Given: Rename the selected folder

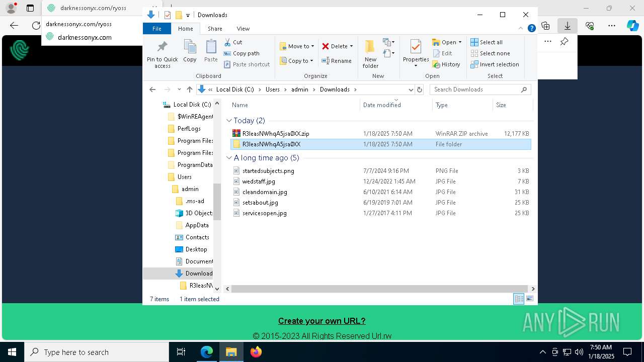Looking at the screenshot, I should point(337,61).
